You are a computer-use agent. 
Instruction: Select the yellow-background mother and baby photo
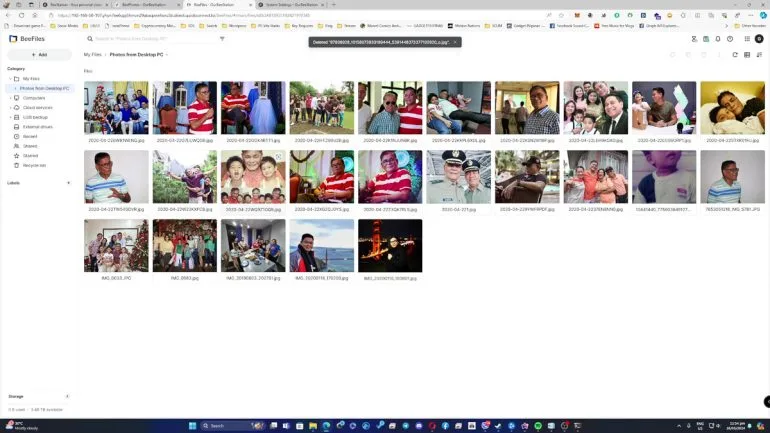click(732, 108)
